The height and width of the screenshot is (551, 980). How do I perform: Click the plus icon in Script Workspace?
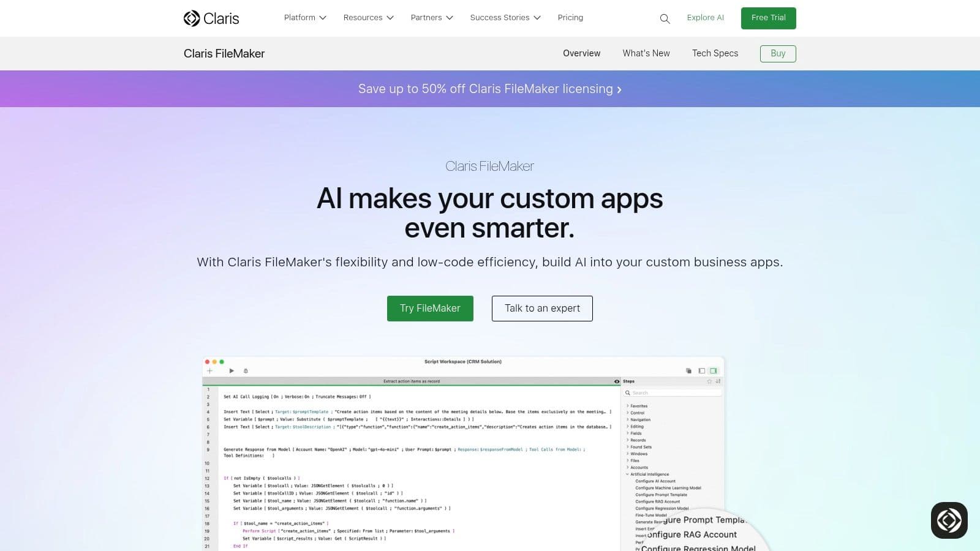pos(209,370)
